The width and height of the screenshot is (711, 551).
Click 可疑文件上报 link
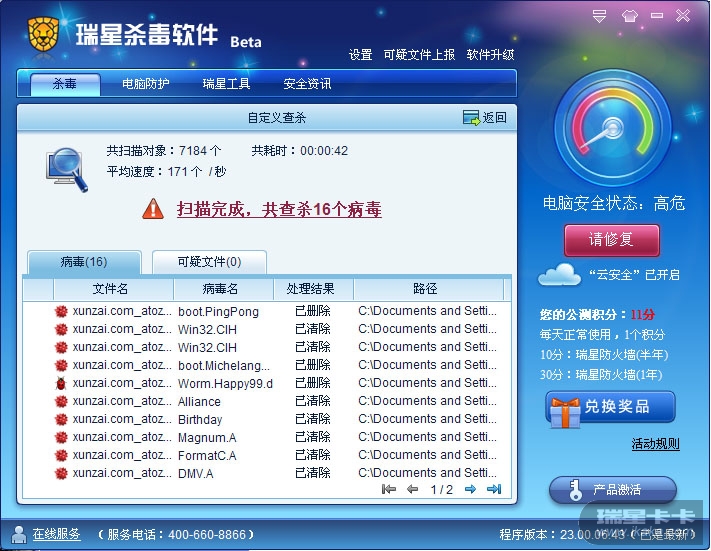(x=419, y=55)
